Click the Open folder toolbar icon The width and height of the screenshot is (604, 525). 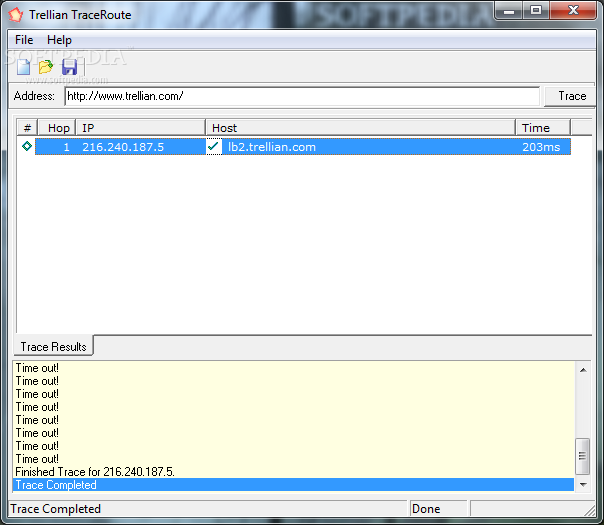tap(46, 67)
